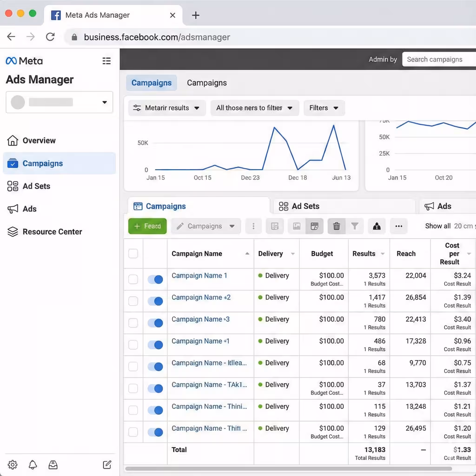Open Resource Center in the sidebar
The image size is (476, 476).
click(52, 231)
